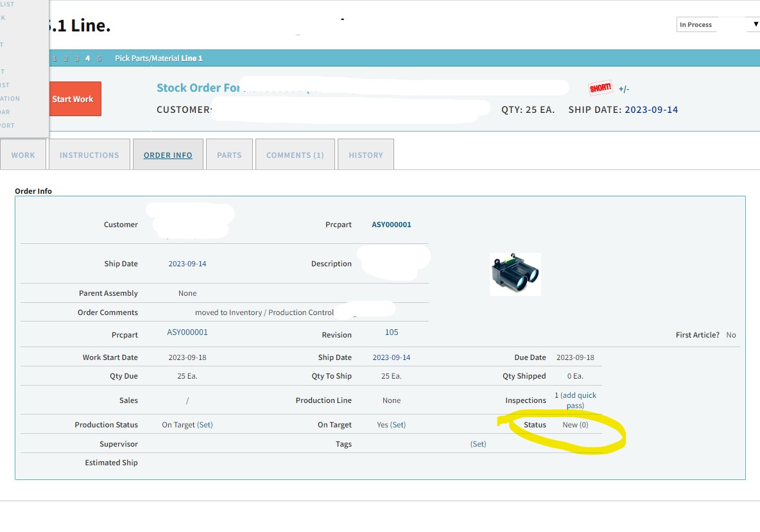Click Stock Order For heading link
Image resolution: width=760 pixels, height=532 pixels.
(198, 88)
